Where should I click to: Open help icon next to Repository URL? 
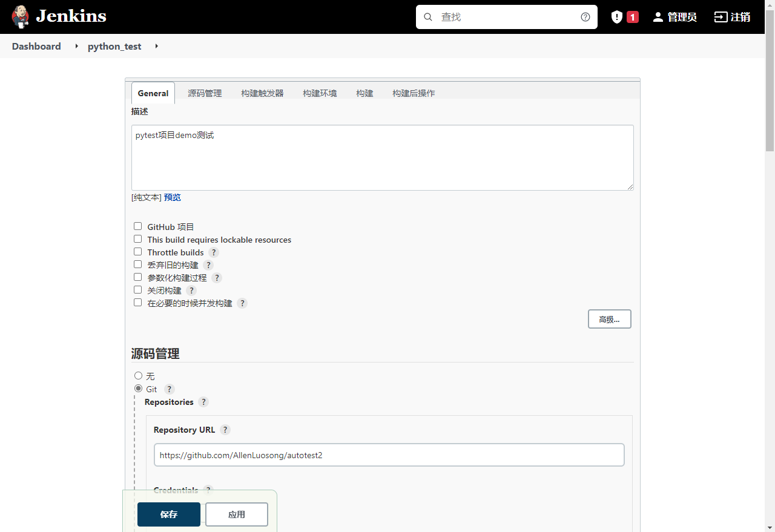point(225,430)
